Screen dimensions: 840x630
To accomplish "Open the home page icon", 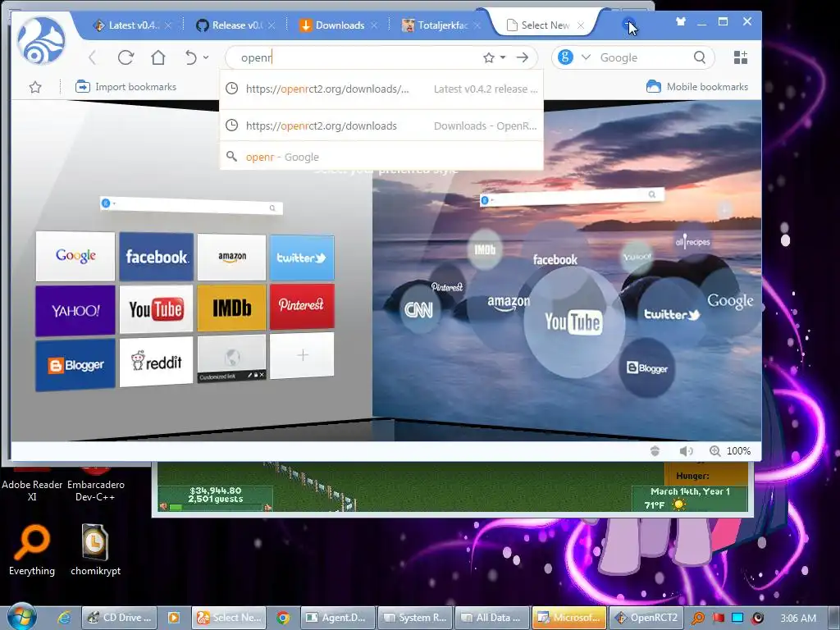I will click(x=158, y=57).
